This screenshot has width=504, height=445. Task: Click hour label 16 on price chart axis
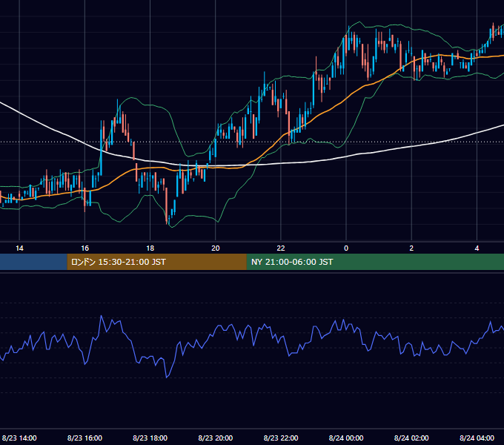pos(84,248)
